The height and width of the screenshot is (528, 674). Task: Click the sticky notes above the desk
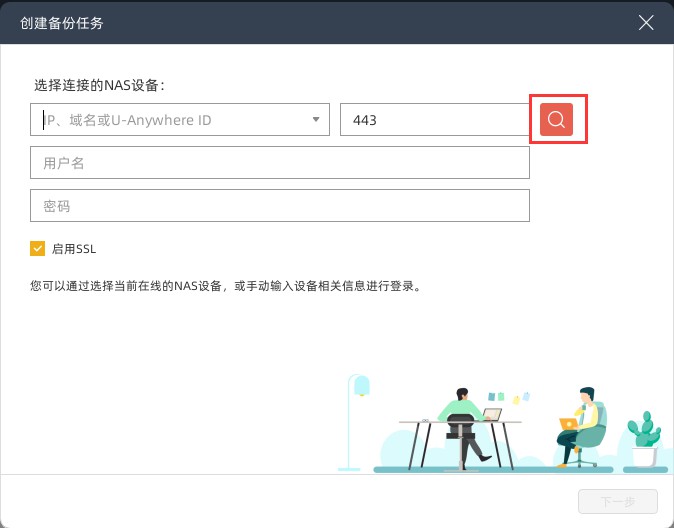tap(508, 397)
